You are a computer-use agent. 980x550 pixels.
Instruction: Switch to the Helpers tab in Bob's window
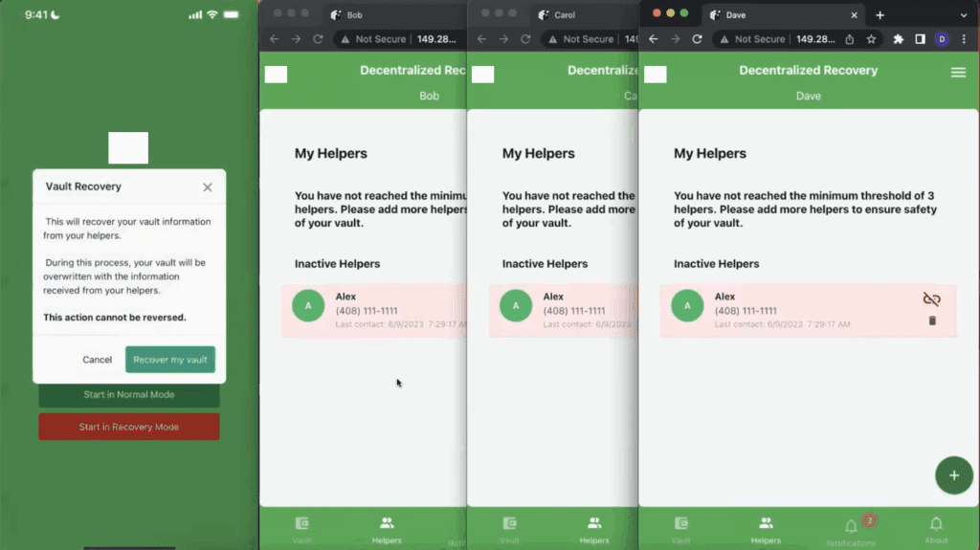coord(387,528)
